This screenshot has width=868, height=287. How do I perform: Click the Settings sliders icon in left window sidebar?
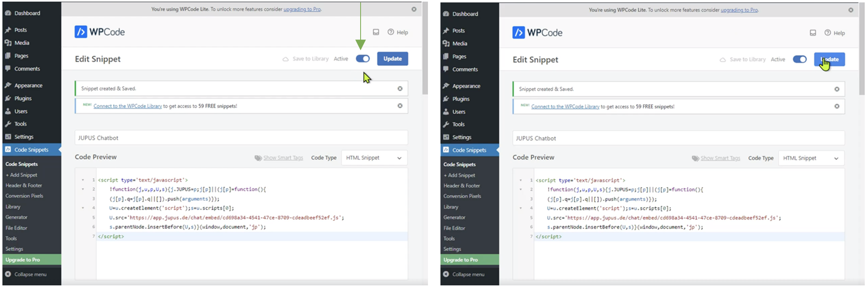8,137
